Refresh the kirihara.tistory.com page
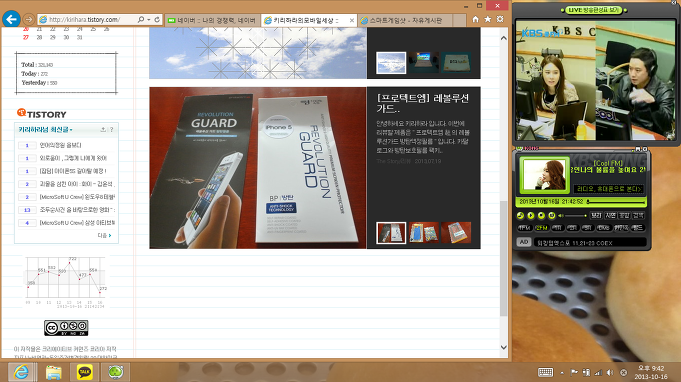Viewport: 681px width, 382px height. coord(157,20)
